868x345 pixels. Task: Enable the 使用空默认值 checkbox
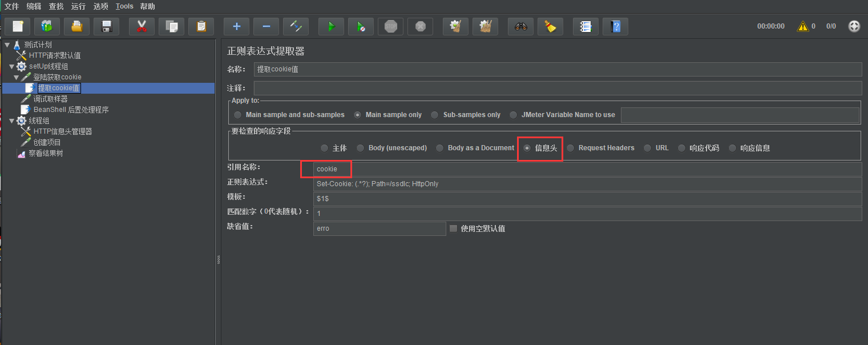[x=453, y=228]
